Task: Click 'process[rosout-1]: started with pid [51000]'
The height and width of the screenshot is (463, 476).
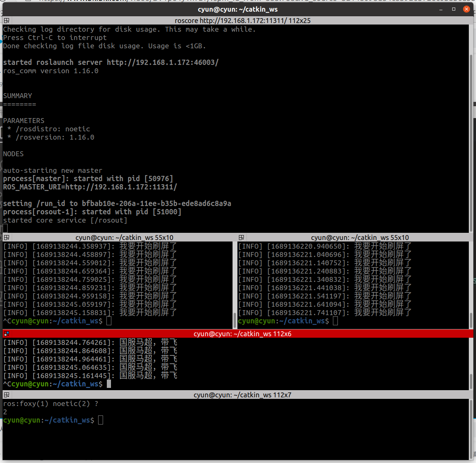Action: click(92, 212)
